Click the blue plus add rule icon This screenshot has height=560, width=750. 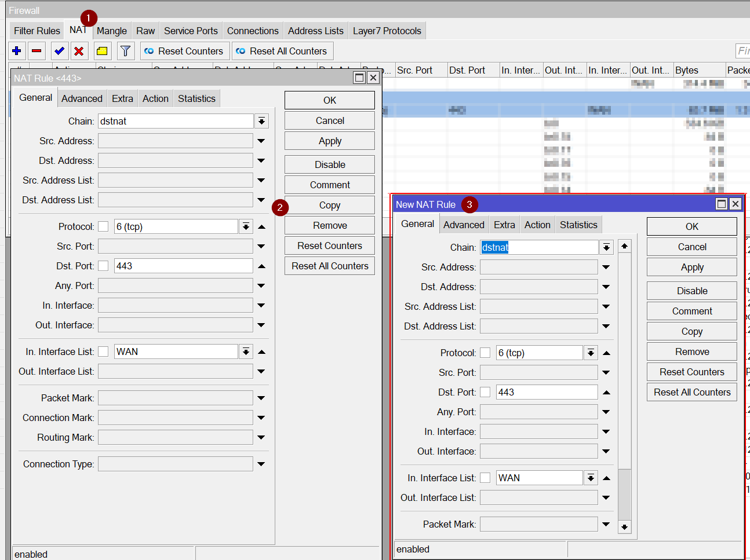pos(17,51)
